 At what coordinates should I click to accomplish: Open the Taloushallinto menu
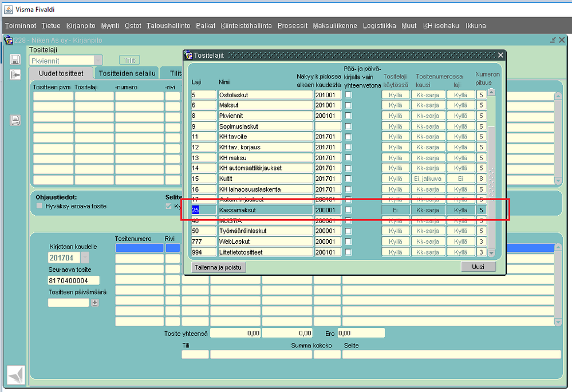(x=168, y=26)
